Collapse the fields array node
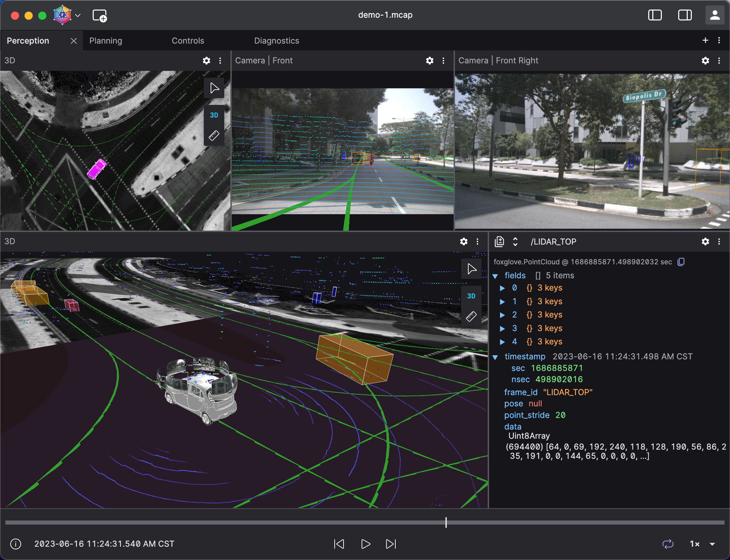 (496, 276)
